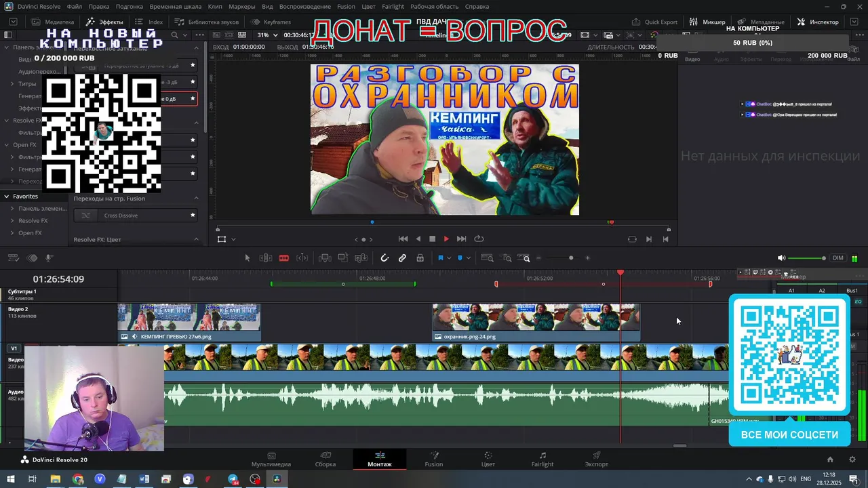Viewport: 868px width, 488px height.
Task: Open the Keyframes panel
Action: (x=271, y=22)
